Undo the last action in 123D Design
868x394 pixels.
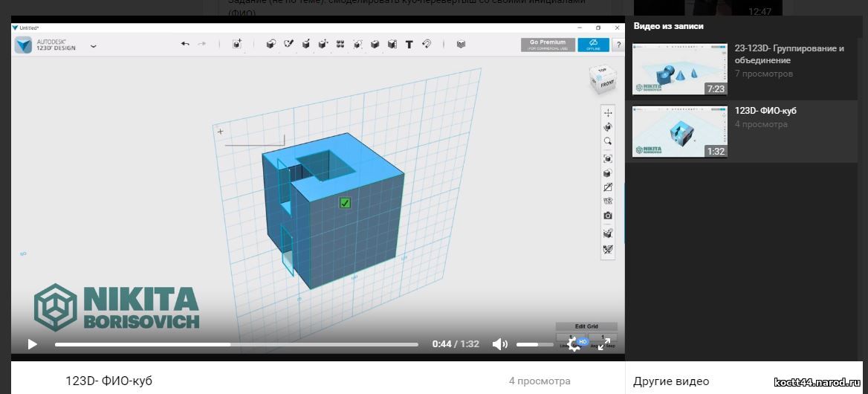pos(186,45)
